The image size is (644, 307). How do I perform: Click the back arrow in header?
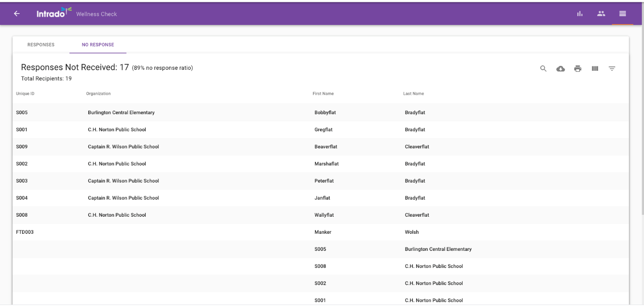(17, 14)
